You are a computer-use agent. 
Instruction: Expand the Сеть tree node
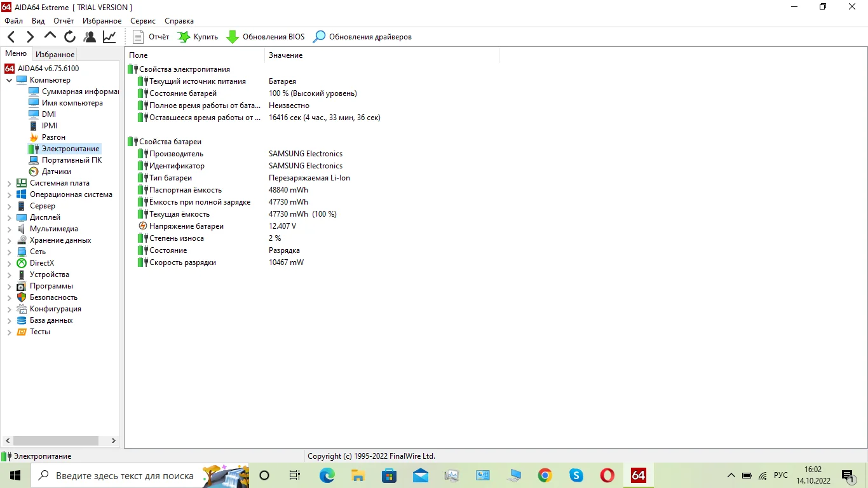pos(9,252)
